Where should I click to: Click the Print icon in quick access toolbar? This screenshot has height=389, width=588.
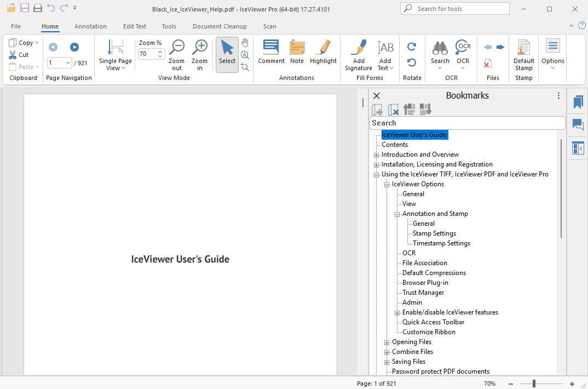(37, 8)
